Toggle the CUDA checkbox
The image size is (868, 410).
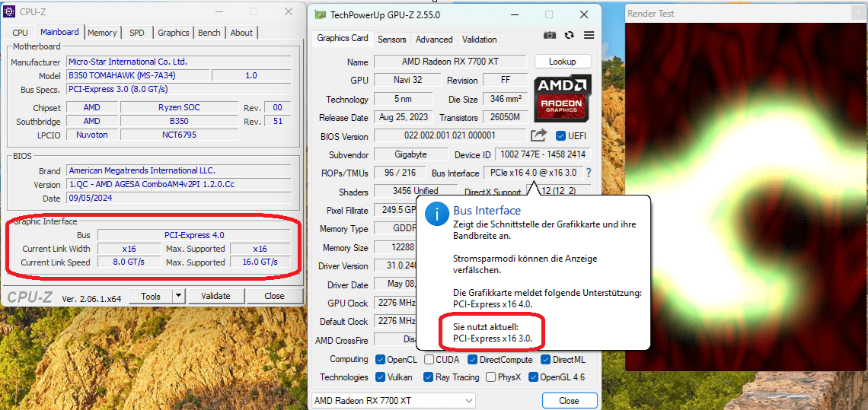click(x=429, y=360)
